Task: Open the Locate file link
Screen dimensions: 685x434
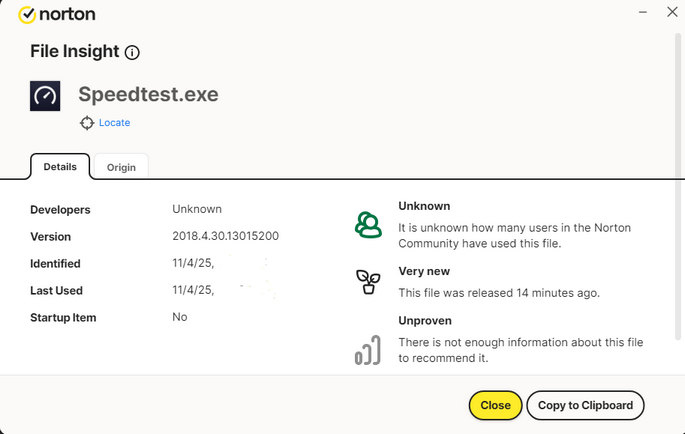Action: coord(114,123)
